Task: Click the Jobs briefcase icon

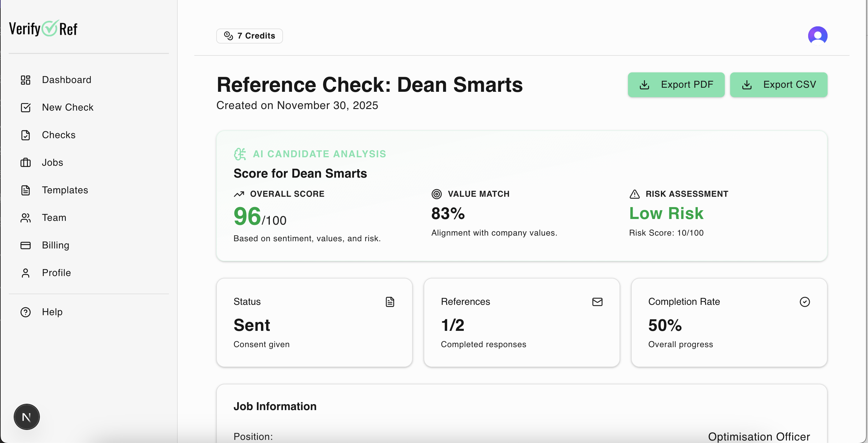Action: [x=26, y=163]
